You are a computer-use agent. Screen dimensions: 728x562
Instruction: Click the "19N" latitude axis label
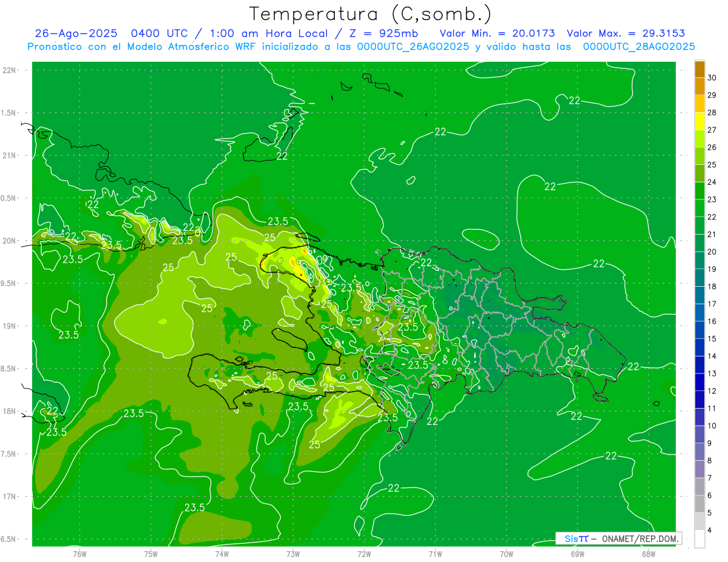tap(9, 326)
